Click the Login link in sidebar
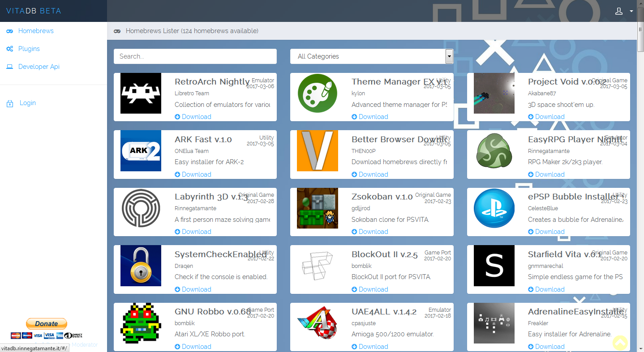The width and height of the screenshot is (644, 352). tap(27, 103)
